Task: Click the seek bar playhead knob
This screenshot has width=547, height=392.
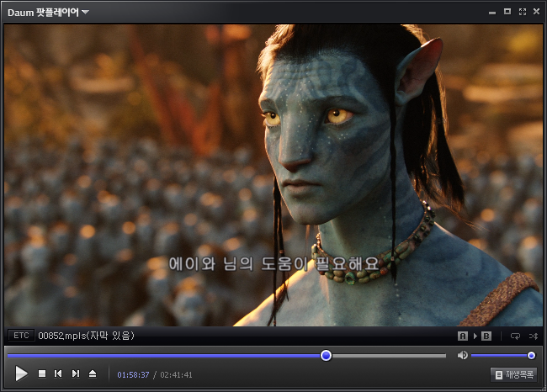Action: pos(327,355)
